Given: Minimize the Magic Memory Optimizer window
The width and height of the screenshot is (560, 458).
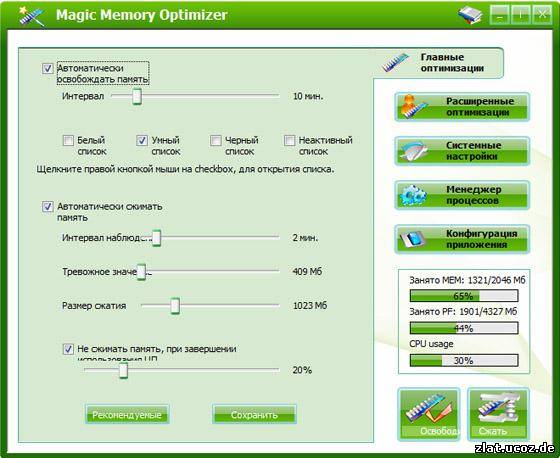Looking at the screenshot, I should coord(499,15).
